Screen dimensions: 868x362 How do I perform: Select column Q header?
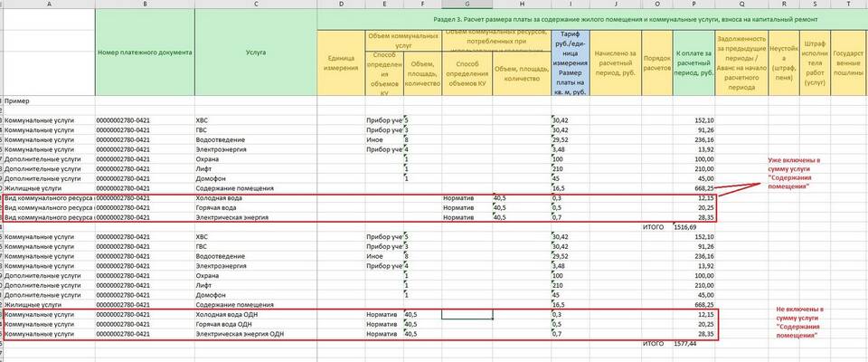click(741, 5)
